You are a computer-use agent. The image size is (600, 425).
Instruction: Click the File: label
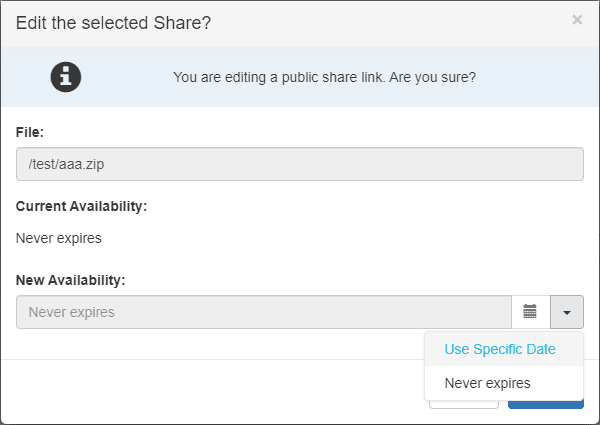pos(30,131)
